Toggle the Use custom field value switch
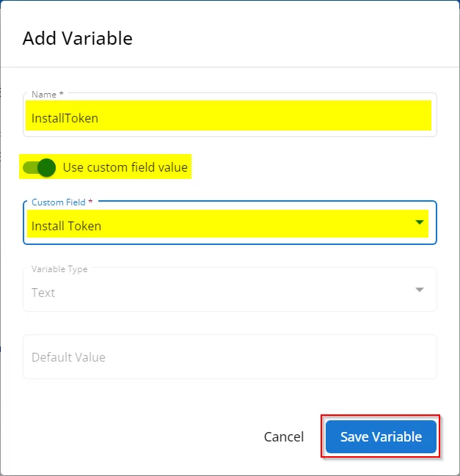This screenshot has height=476, width=460. click(40, 167)
